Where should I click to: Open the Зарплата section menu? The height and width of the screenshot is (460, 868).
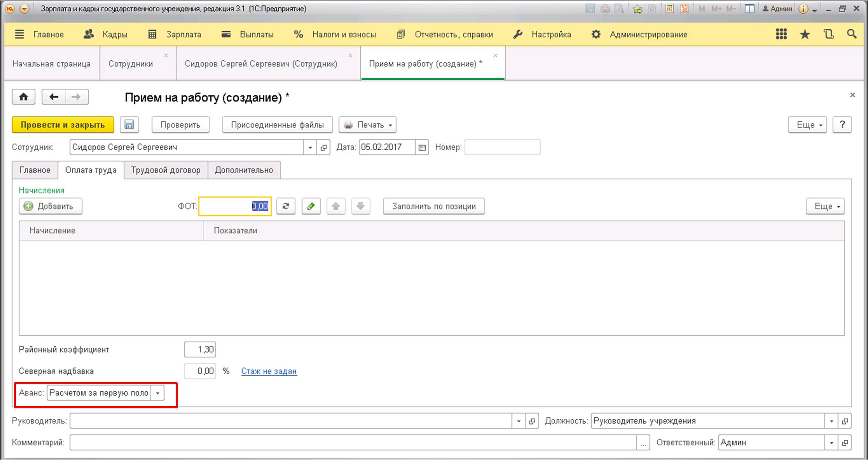click(x=174, y=35)
